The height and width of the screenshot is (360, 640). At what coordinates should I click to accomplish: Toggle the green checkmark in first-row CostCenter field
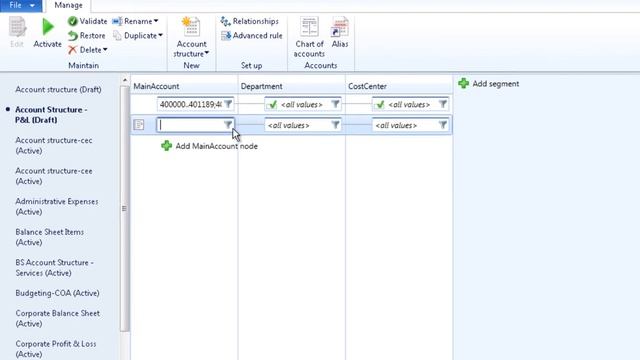point(380,104)
